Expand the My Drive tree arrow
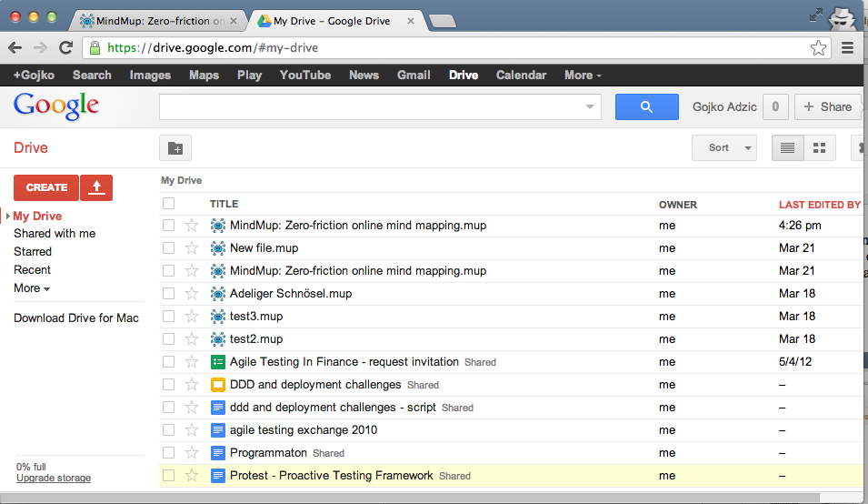Image resolution: width=868 pixels, height=504 pixels. tap(8, 216)
